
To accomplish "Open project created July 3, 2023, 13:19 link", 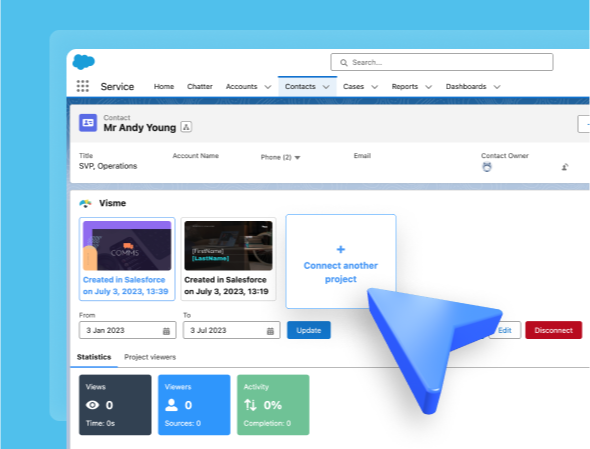I will coord(227,286).
